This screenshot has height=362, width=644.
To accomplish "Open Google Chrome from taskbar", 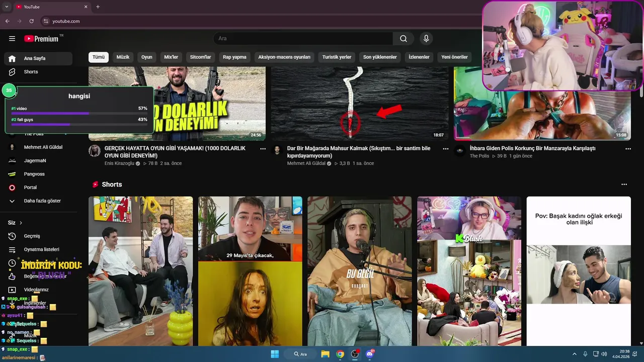I will (x=340, y=354).
